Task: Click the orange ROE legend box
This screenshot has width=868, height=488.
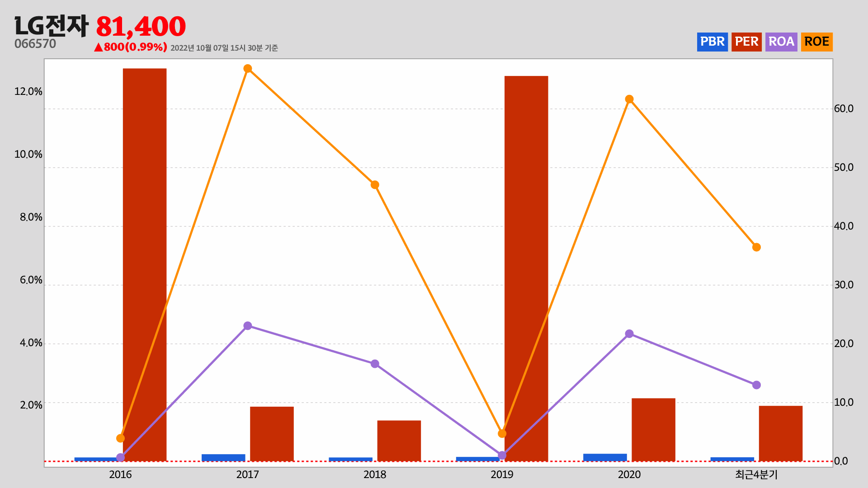Action: coord(817,42)
